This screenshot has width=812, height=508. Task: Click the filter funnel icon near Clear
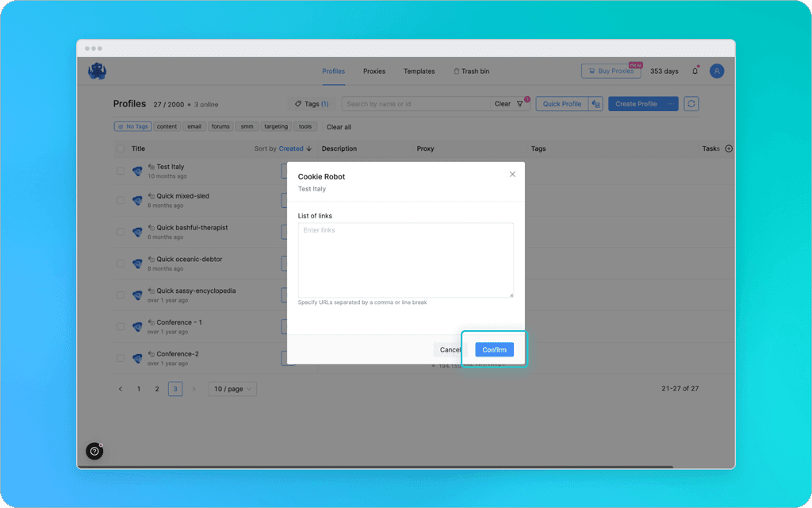pyautogui.click(x=519, y=104)
